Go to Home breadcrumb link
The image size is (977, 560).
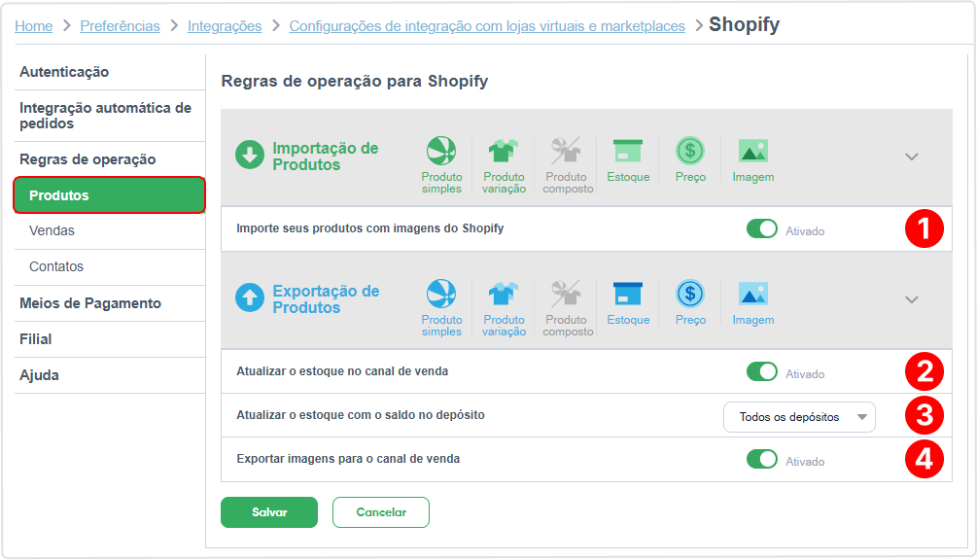point(34,26)
